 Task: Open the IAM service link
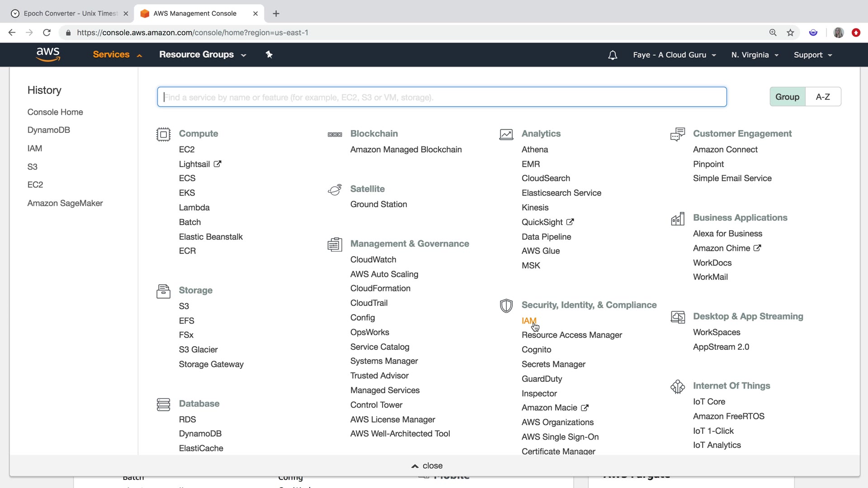pos(529,320)
